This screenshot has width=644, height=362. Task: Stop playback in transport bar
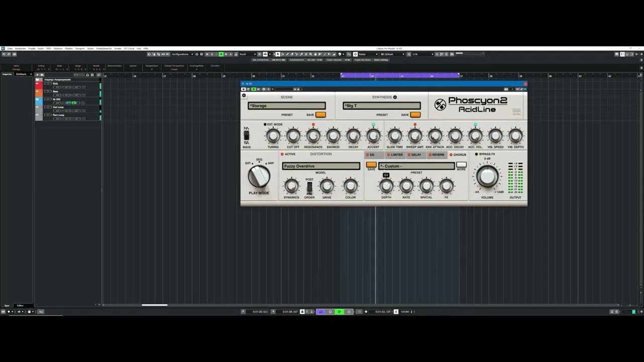click(330, 312)
